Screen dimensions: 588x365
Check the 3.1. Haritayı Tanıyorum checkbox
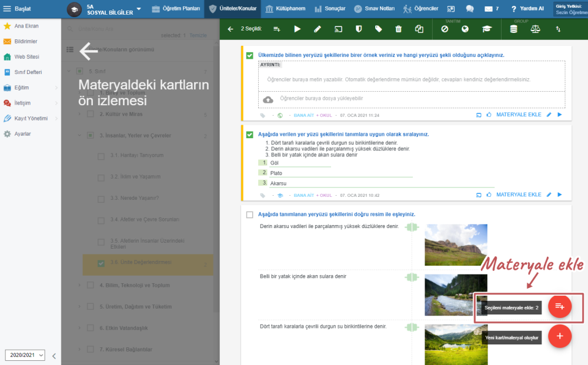[x=101, y=156]
